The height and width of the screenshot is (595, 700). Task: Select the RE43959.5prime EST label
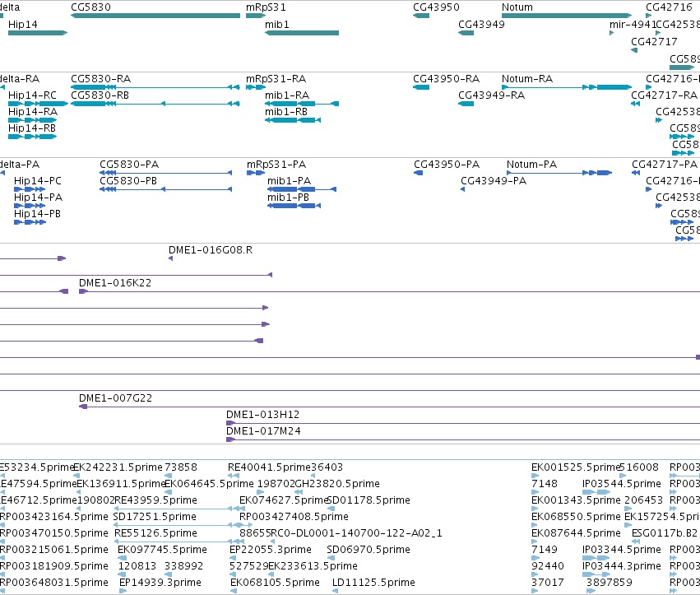pos(155,500)
